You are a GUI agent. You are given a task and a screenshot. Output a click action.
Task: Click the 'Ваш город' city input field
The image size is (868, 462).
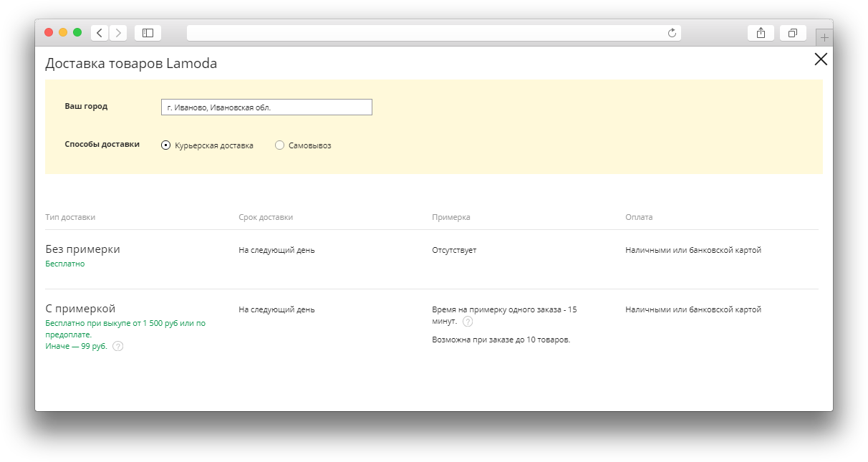pyautogui.click(x=266, y=107)
